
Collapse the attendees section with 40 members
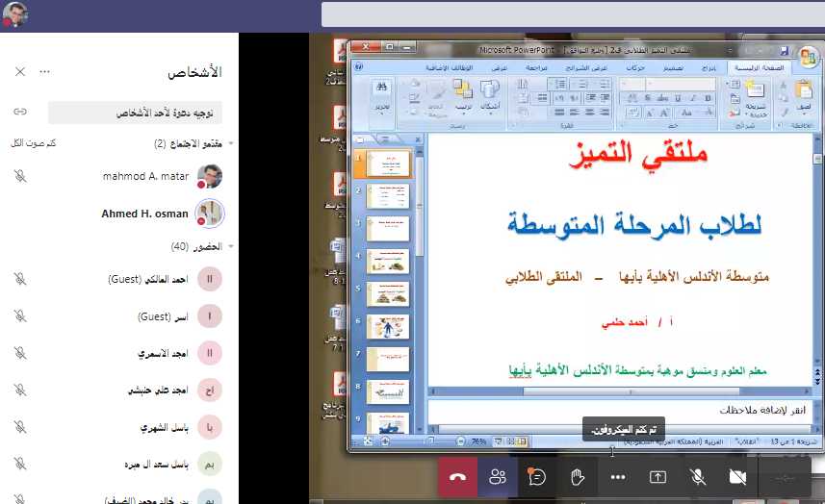coord(230,247)
